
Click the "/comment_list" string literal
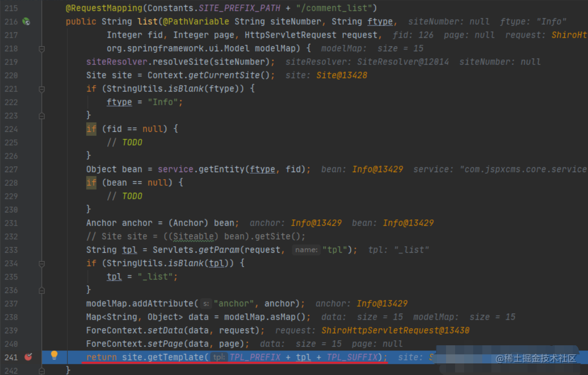pyautogui.click(x=333, y=8)
